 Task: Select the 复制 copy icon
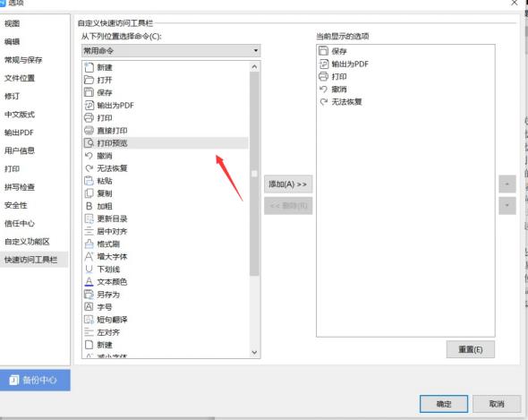coord(89,193)
